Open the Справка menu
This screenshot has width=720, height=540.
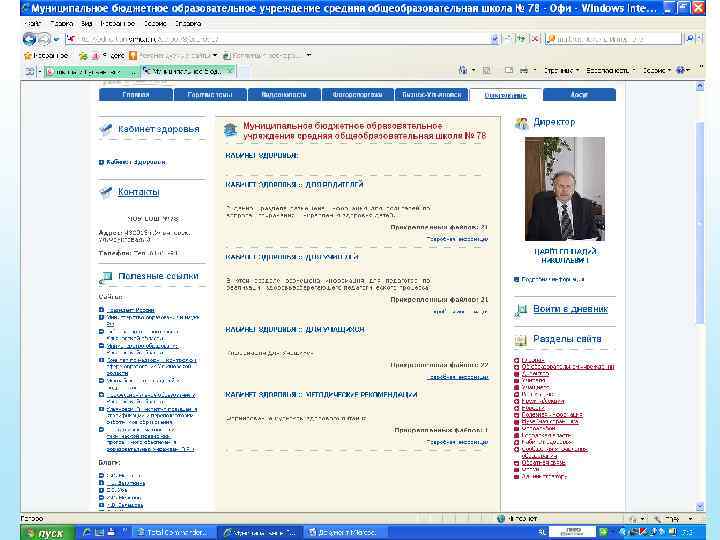click(188, 23)
